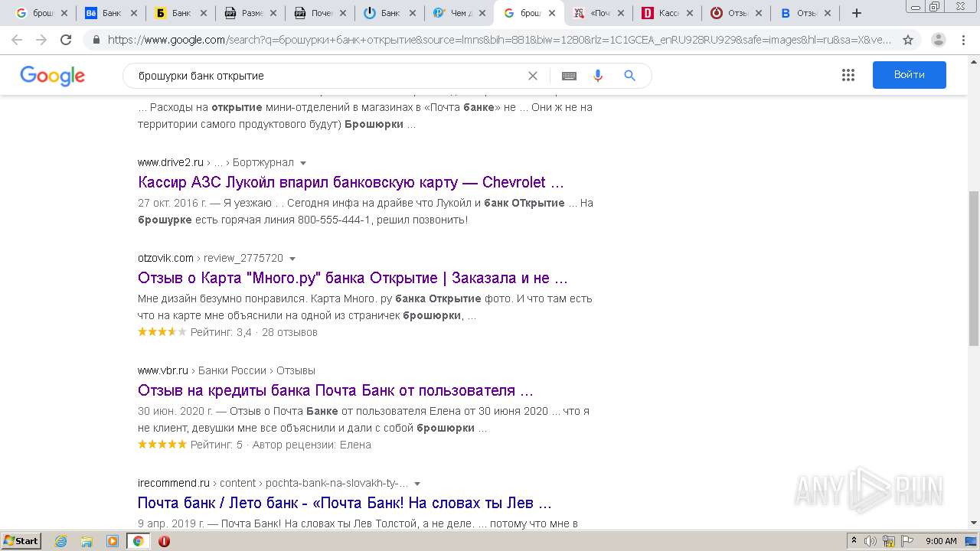Screen dimensions: 980x551
Task: Click the Google logo
Action: [52, 76]
